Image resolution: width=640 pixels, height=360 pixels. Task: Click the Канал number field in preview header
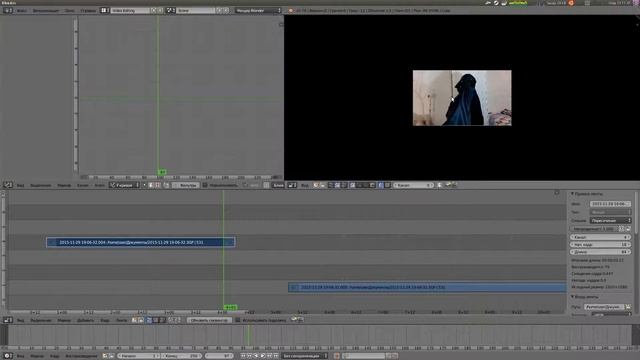pyautogui.click(x=413, y=185)
